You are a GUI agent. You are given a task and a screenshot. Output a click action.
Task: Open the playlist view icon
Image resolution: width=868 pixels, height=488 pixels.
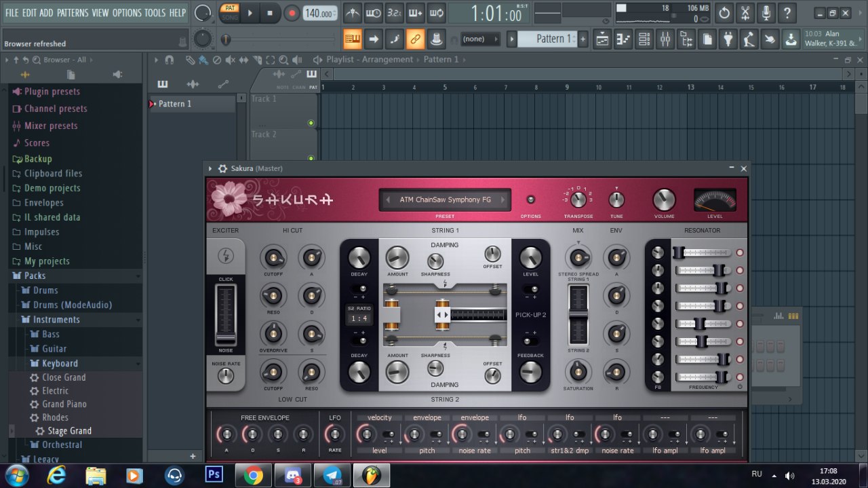click(x=602, y=39)
